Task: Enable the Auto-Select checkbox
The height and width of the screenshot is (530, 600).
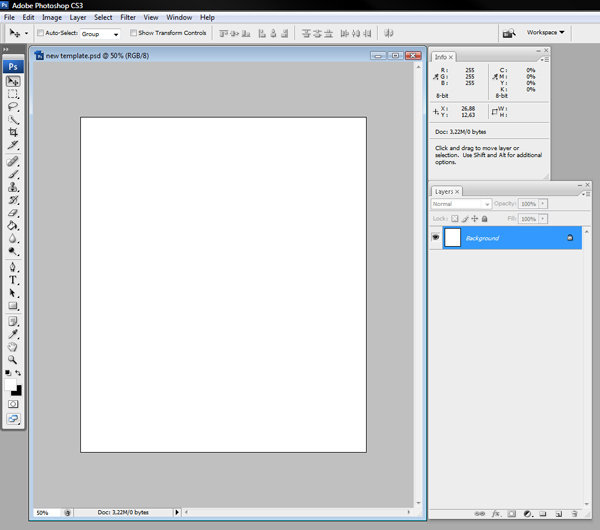Action: tap(41, 33)
